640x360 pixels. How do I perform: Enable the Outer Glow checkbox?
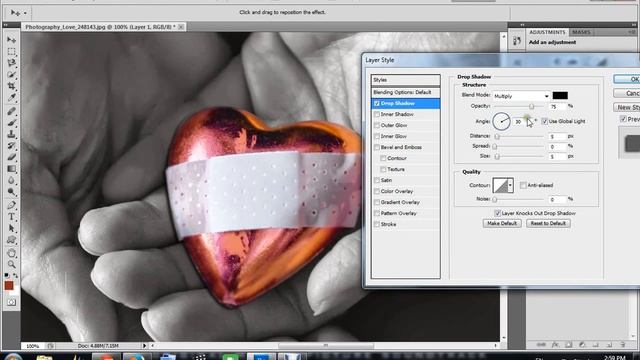(377, 126)
